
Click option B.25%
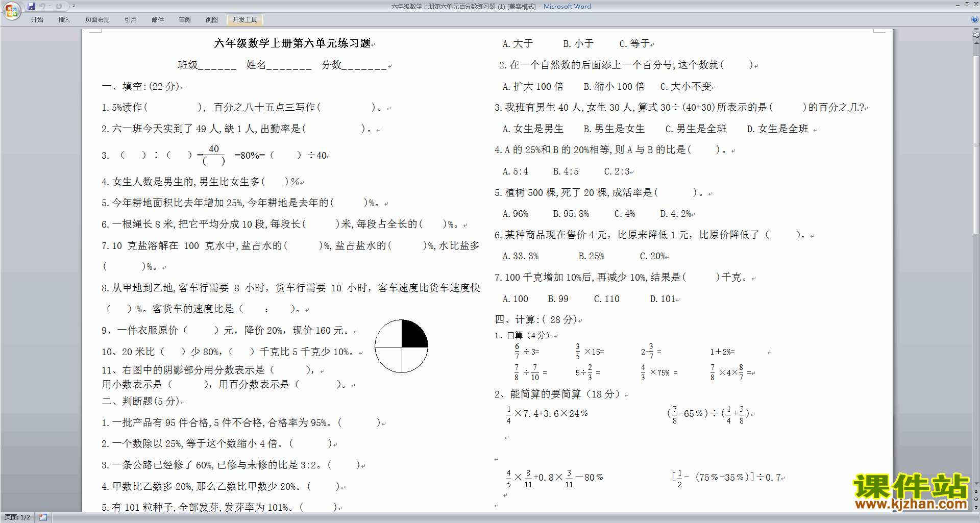591,256
